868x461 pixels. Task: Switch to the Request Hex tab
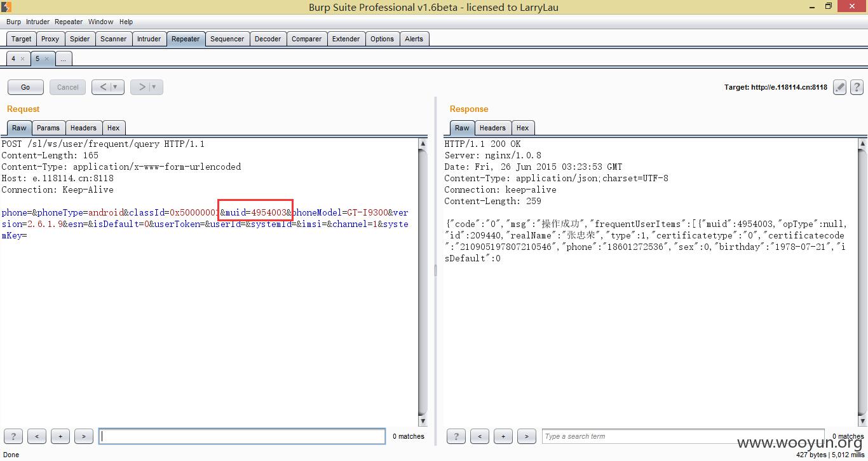(113, 128)
